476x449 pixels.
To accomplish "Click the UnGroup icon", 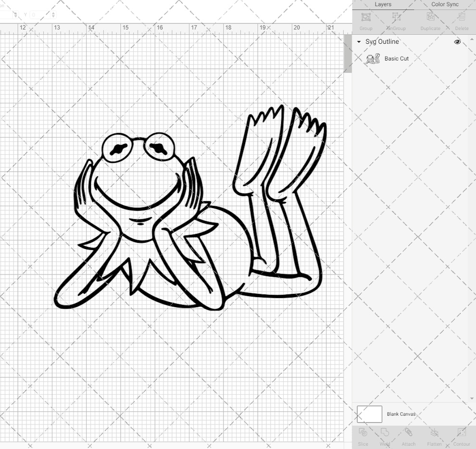I will (397, 20).
